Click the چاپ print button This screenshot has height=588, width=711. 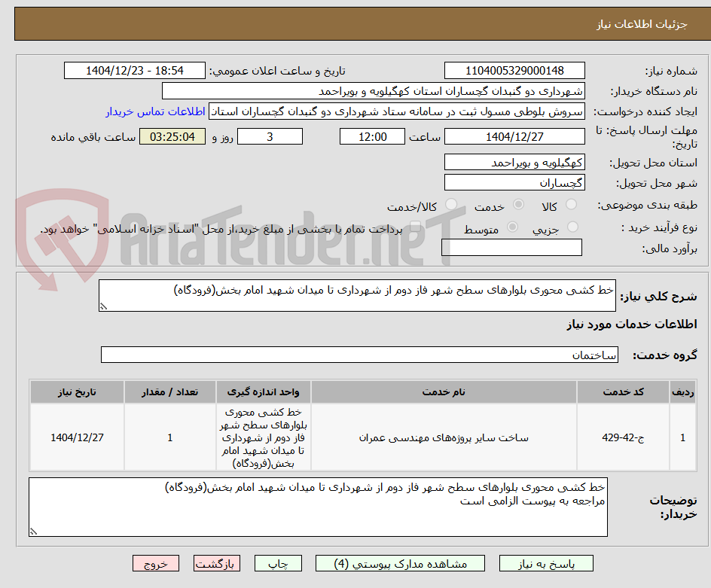coord(278,563)
